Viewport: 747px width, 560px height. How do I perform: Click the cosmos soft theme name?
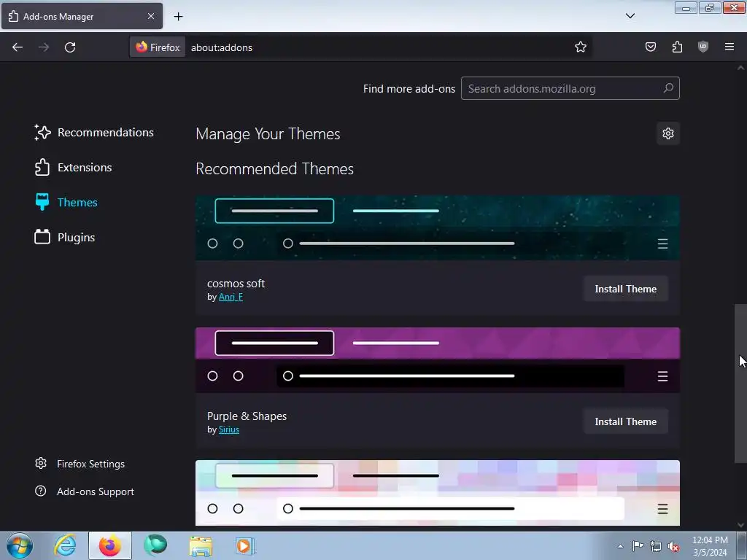pos(236,284)
